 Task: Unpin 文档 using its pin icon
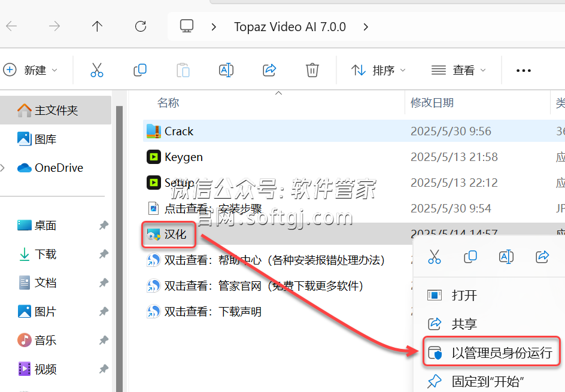pos(104,283)
